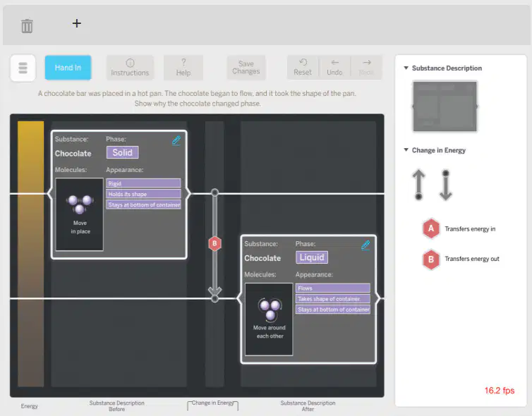Edit the Solid chocolate card pencil icon
Image resolution: width=532 pixels, height=416 pixels.
[x=176, y=140]
